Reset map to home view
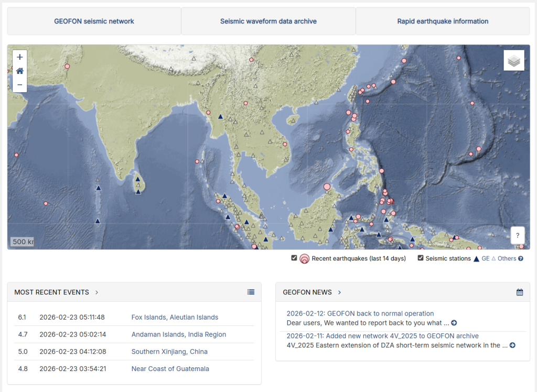Viewport: 537px width, 392px height. click(20, 71)
